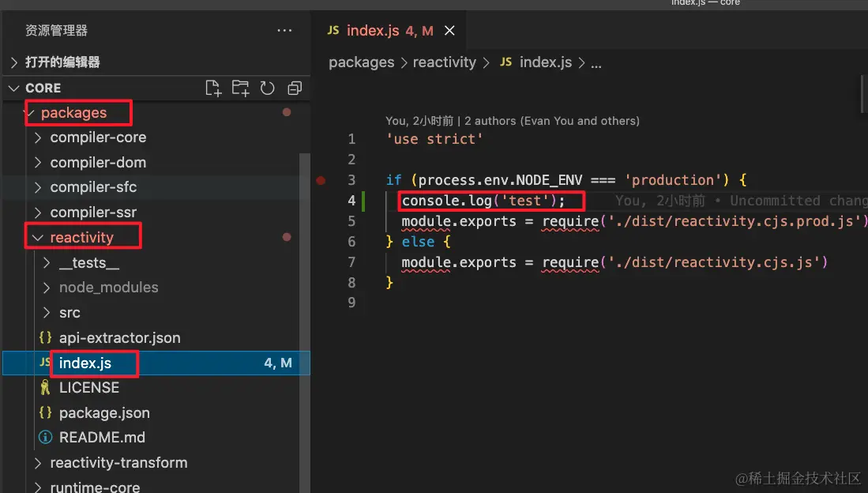Click the New File icon in CORE header
Screen dimensions: 868x493
tap(213, 88)
